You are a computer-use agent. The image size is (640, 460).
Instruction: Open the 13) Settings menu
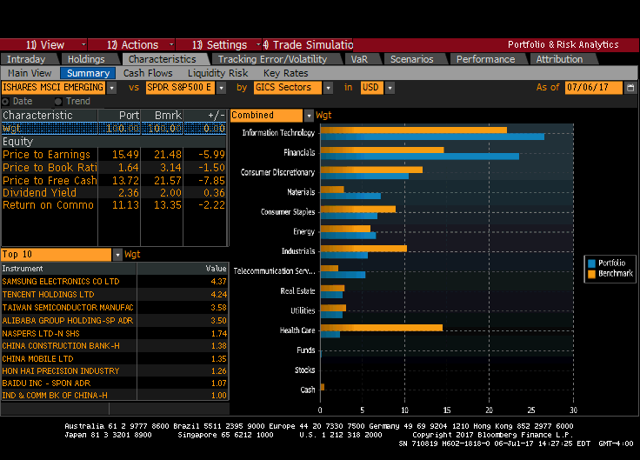[219, 45]
